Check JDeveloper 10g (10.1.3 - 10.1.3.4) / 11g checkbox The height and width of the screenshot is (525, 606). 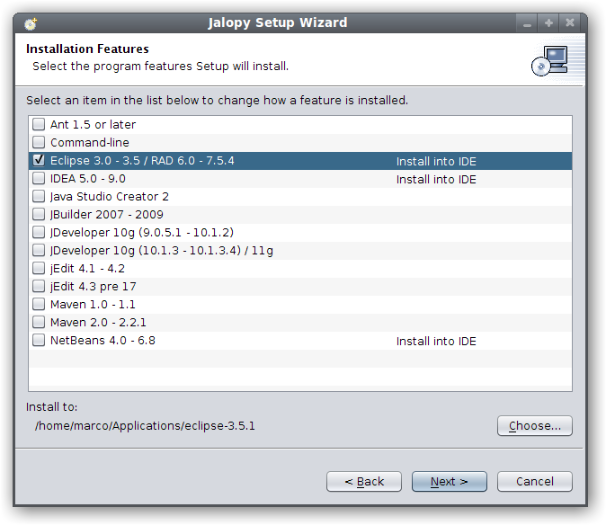38,250
